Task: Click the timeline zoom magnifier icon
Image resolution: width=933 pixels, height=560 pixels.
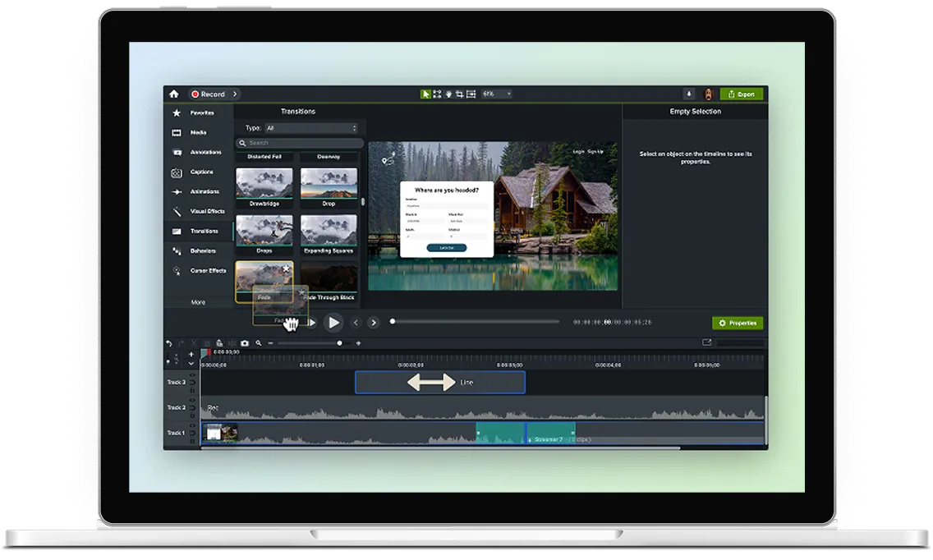Action: coord(259,343)
